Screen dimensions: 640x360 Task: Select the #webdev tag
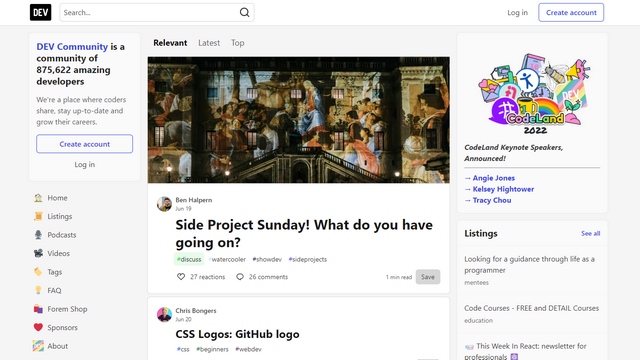tap(248, 349)
